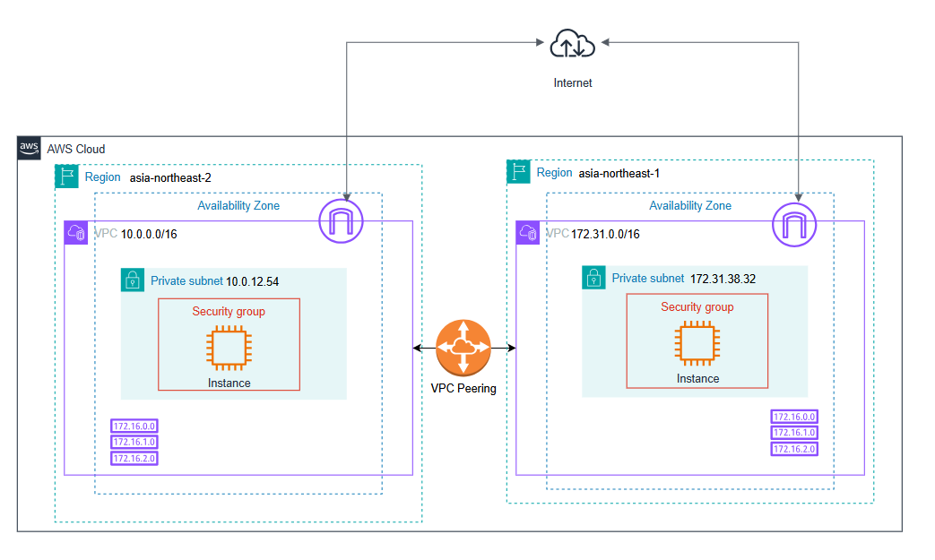Select the 172.16.1.0 route box on the left
This screenshot has width=935, height=560.
[x=134, y=442]
